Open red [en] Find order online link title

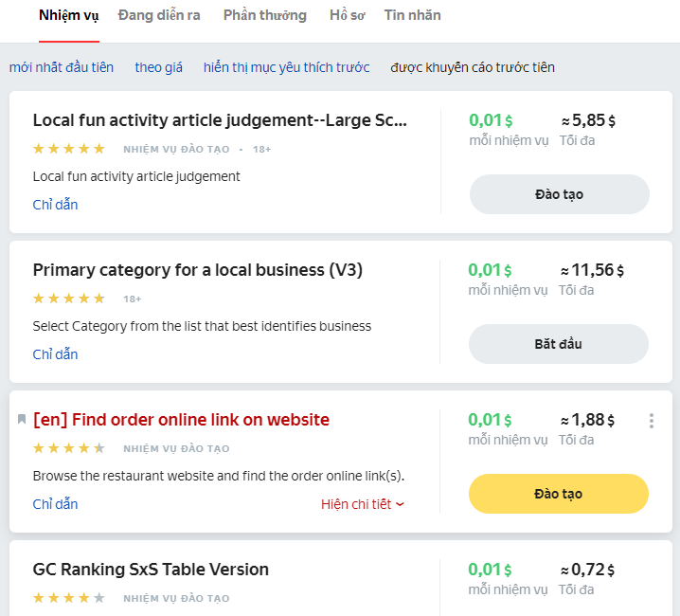point(181,420)
